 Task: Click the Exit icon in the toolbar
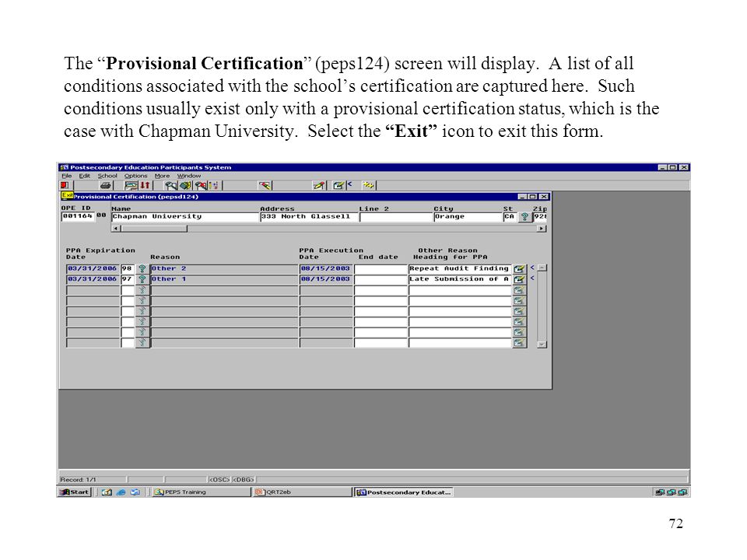(x=65, y=185)
